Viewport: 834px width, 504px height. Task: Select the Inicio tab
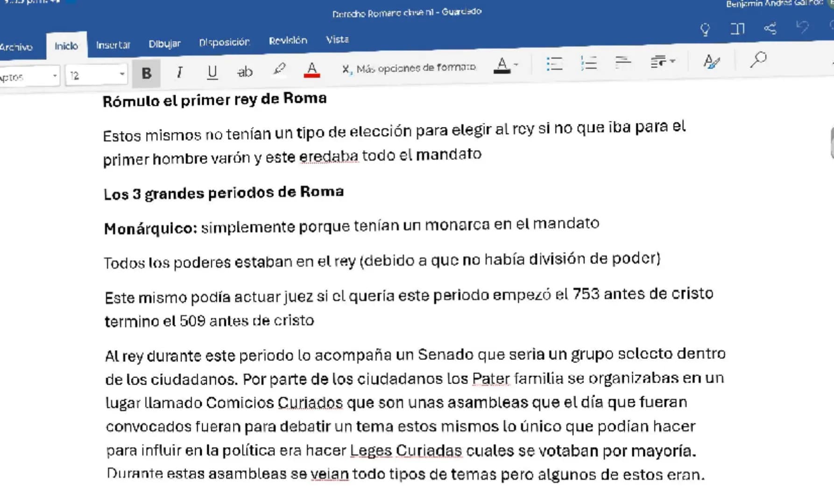[66, 46]
